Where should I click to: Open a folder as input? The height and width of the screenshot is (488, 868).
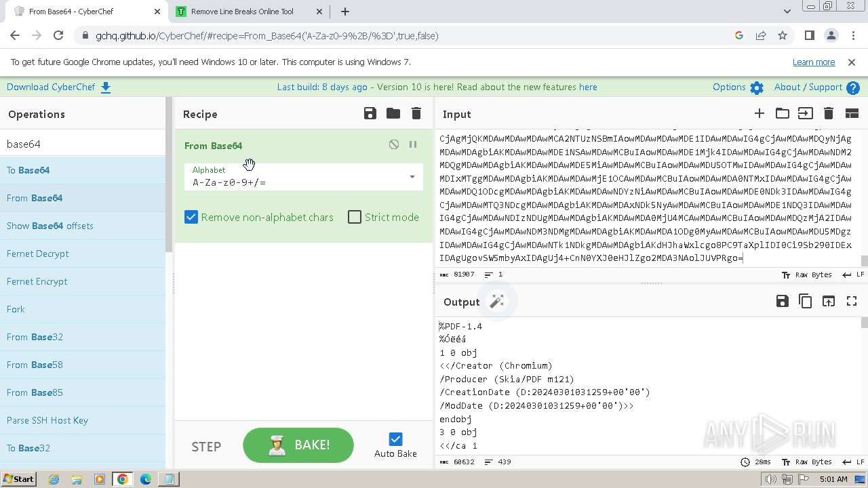(x=783, y=113)
